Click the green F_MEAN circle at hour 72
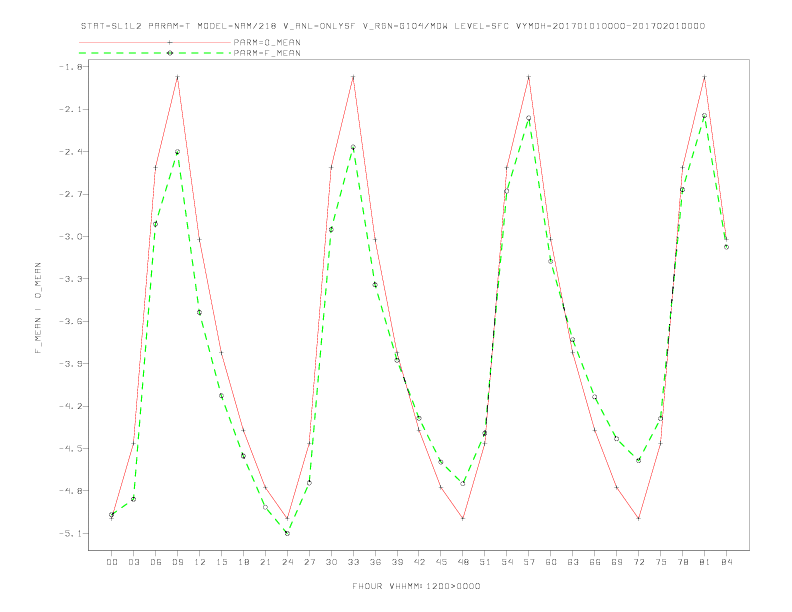The image size is (792, 612). pos(638,461)
